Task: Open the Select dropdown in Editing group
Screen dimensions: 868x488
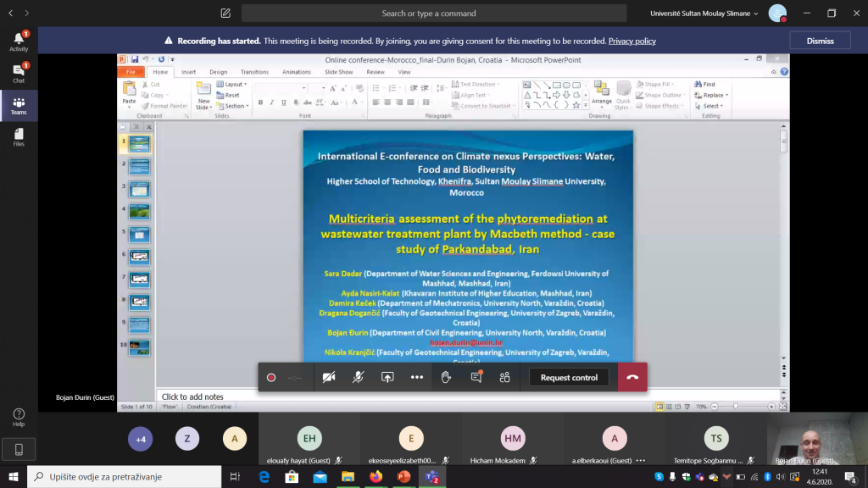Action: point(709,106)
